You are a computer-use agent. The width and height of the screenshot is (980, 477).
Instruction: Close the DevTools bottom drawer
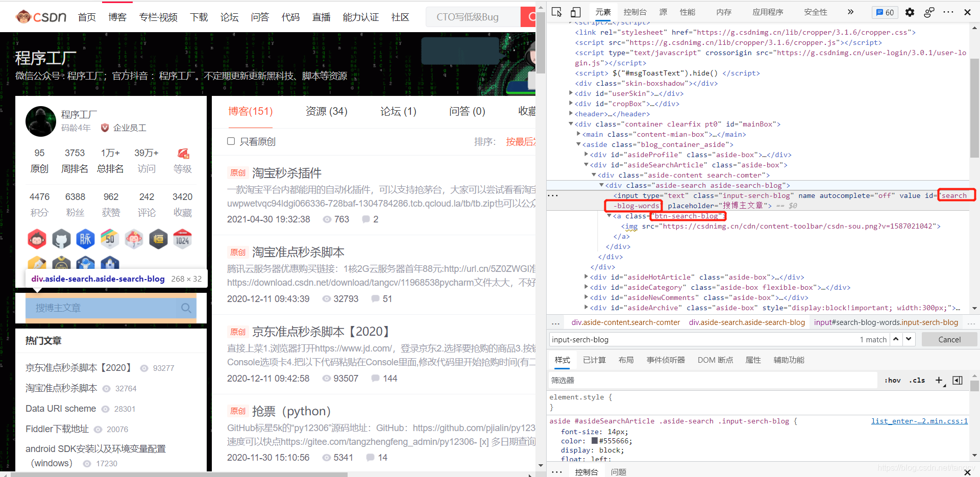967,472
